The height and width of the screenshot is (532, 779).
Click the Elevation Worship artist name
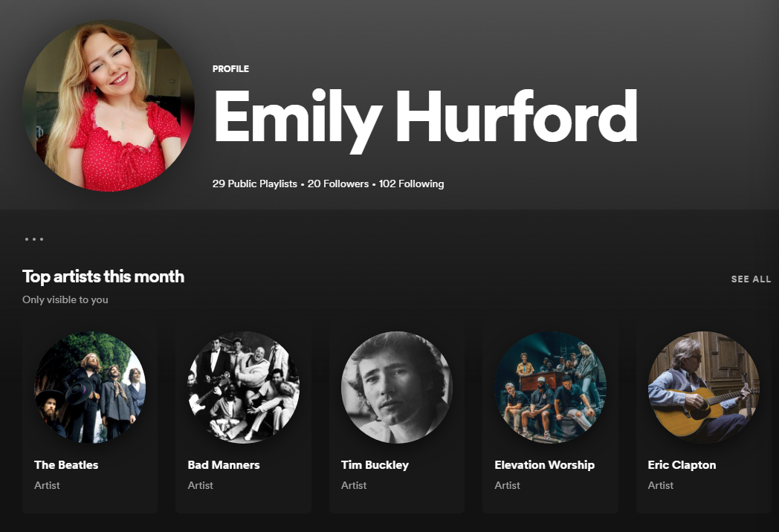tap(544, 464)
